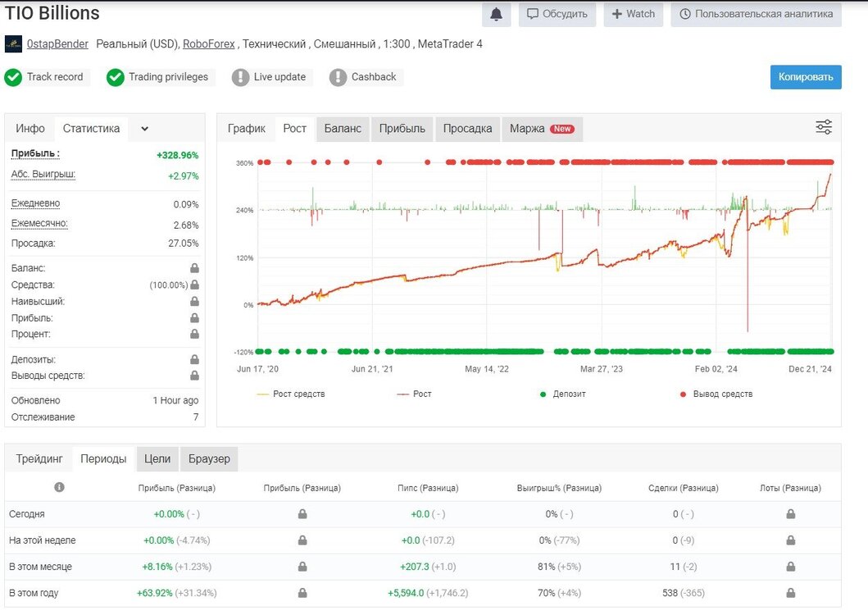Screen dimensions: 868x615
Task: Click the lock icon next to Средства
Action: 194,285
